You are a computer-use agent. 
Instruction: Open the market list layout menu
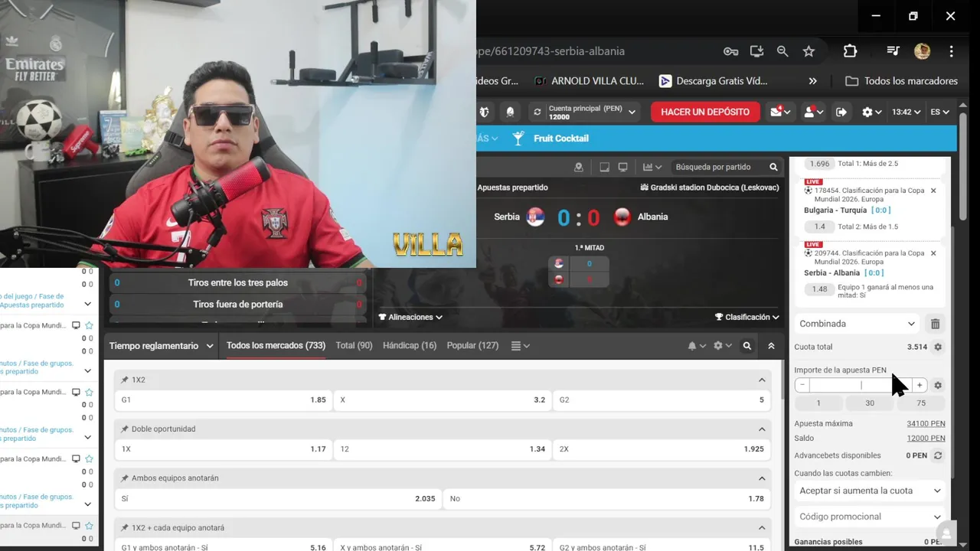click(520, 346)
